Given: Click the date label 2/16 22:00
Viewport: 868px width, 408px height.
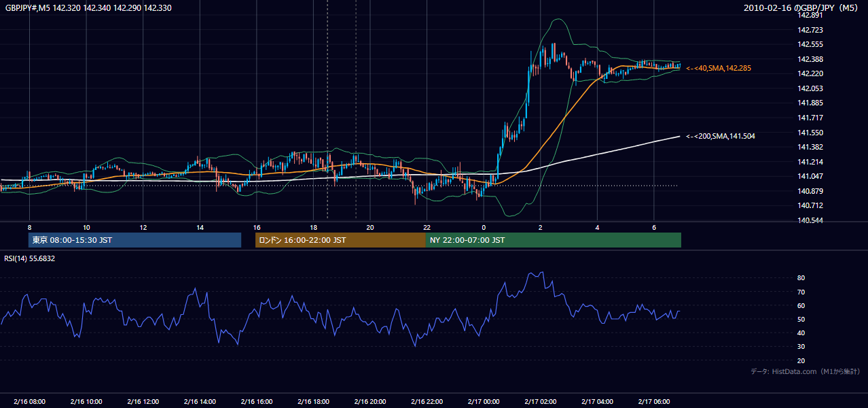Looking at the screenshot, I should (x=427, y=401).
